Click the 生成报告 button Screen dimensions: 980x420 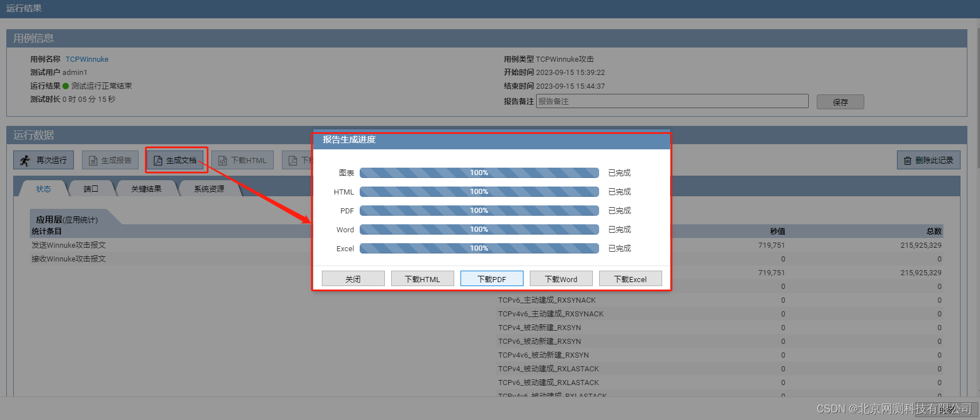(110, 160)
